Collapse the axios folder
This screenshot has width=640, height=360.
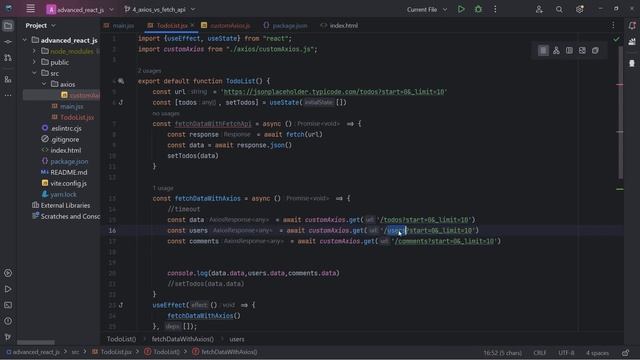44,84
